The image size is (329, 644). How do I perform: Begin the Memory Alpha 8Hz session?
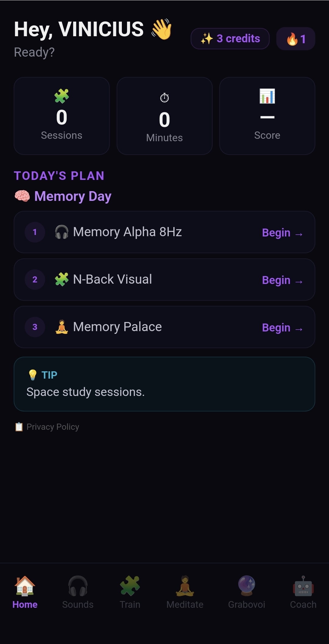(282, 232)
